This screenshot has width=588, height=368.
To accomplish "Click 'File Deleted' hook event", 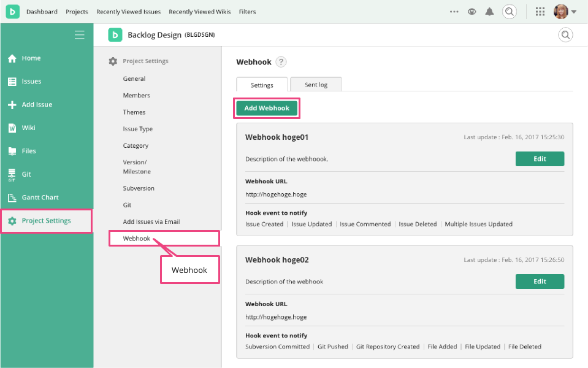I will 525,347.
